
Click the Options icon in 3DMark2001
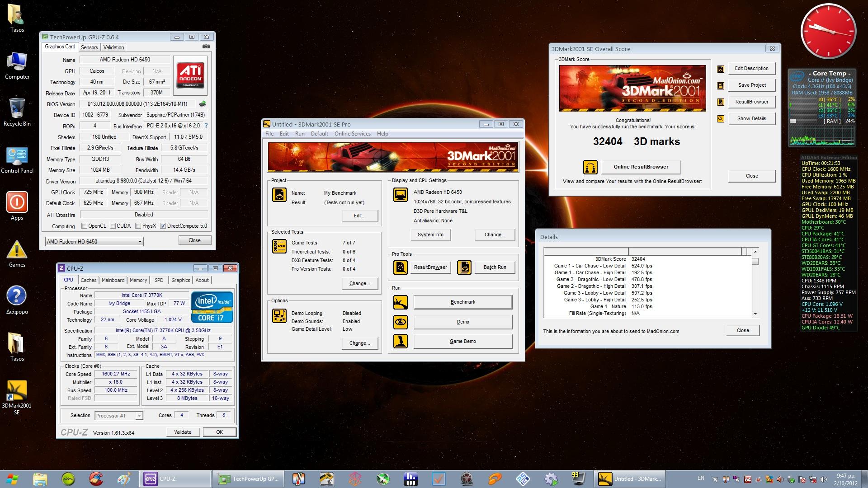click(279, 316)
